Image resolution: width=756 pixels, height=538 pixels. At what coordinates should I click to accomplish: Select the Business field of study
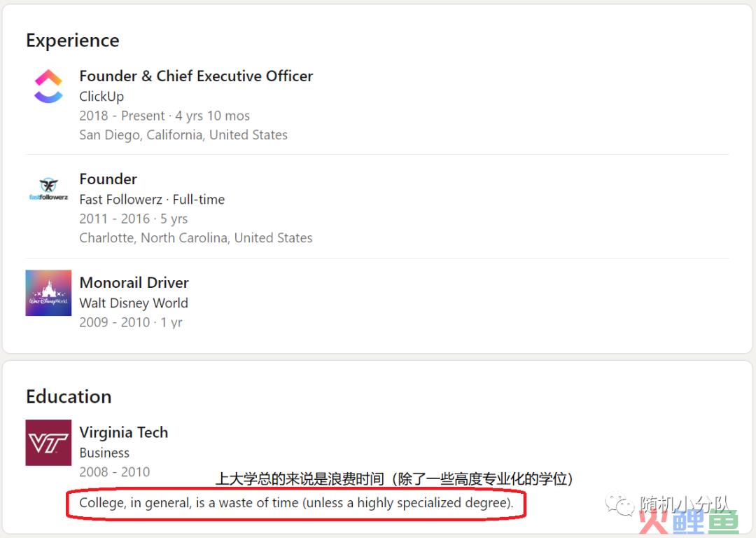click(x=104, y=453)
